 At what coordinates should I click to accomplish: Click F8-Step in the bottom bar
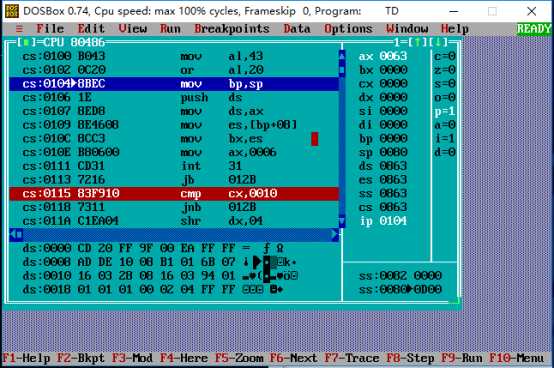pyautogui.click(x=410, y=358)
